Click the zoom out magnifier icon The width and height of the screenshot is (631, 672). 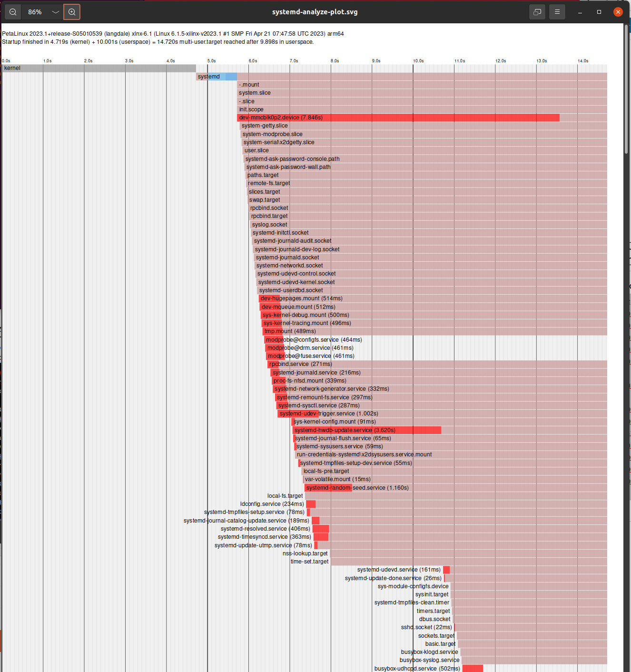click(x=13, y=12)
